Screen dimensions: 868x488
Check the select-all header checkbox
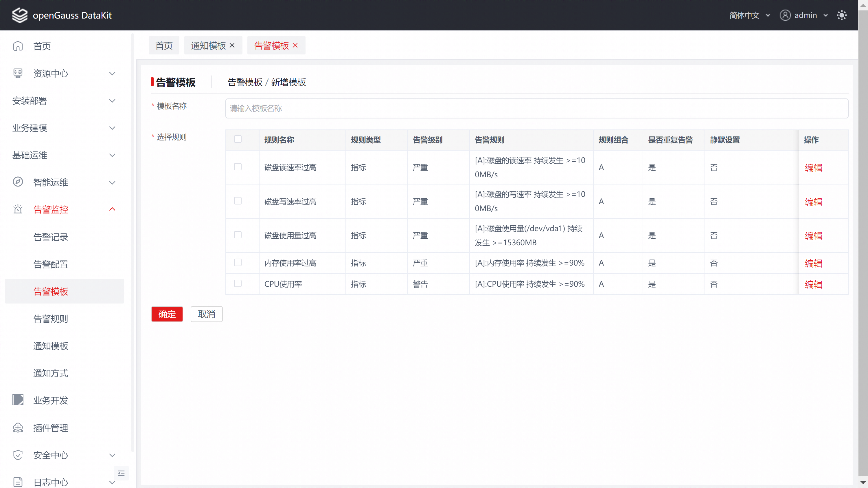(x=238, y=139)
